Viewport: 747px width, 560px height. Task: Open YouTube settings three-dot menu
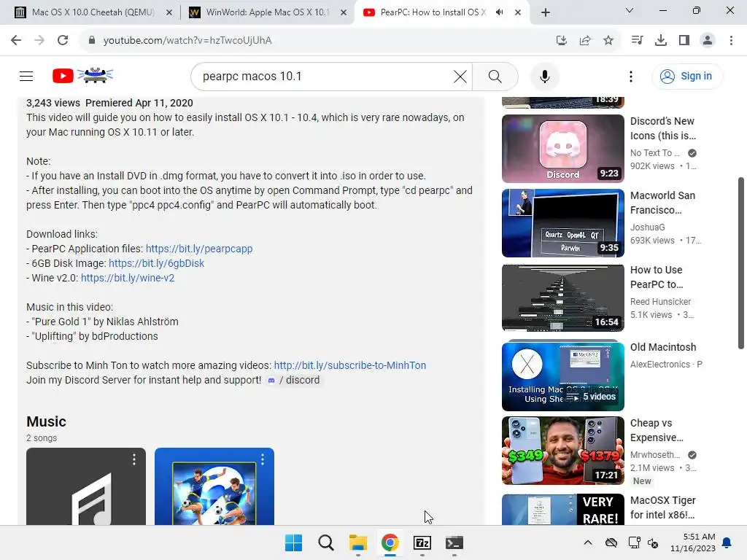click(x=631, y=76)
